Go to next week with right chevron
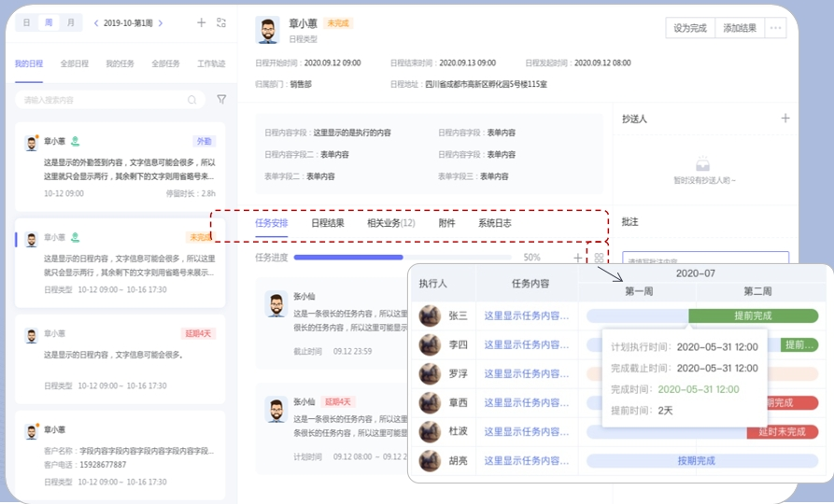This screenshot has height=504, width=834. tap(161, 22)
